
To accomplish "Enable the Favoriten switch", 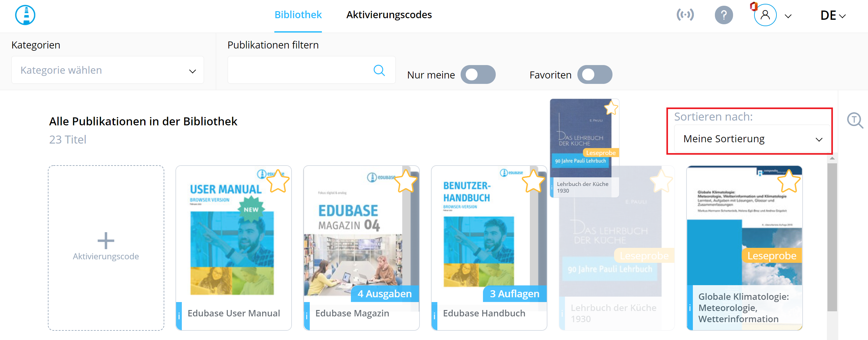I will pyautogui.click(x=594, y=74).
